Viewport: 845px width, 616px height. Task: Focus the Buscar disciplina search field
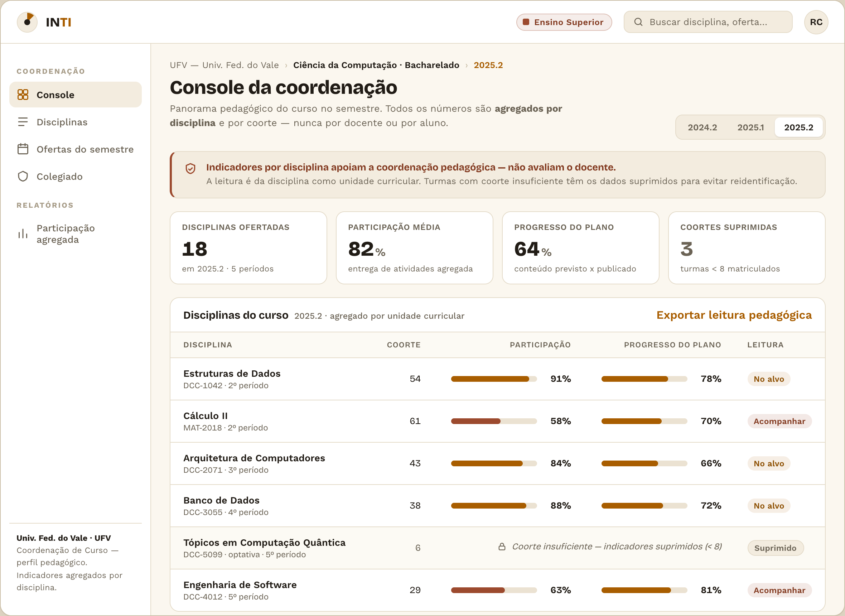[x=708, y=22]
